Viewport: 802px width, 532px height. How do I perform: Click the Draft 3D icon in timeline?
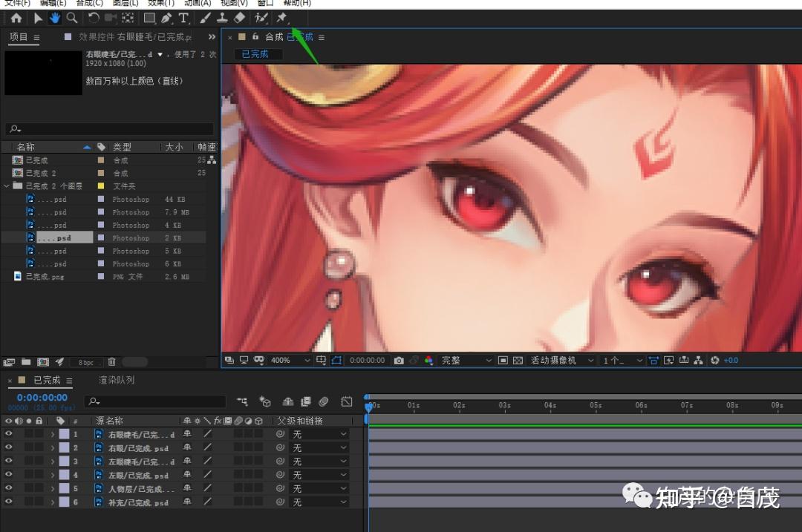pos(264,401)
